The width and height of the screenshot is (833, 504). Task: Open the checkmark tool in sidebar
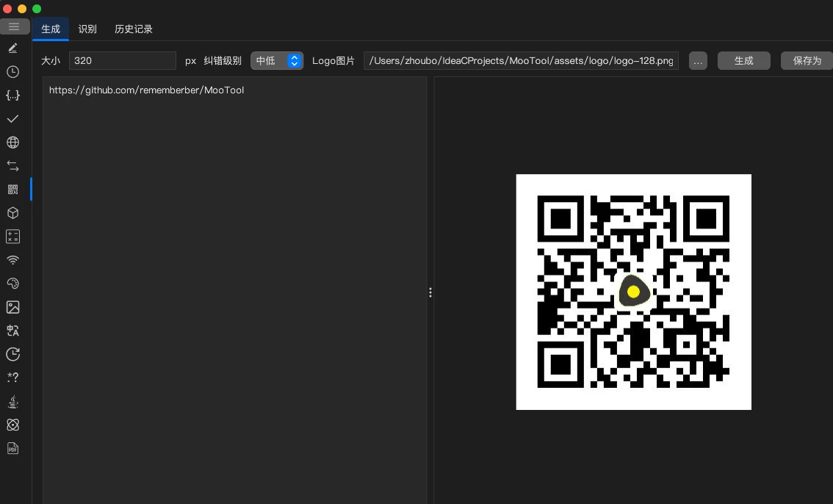click(12, 119)
